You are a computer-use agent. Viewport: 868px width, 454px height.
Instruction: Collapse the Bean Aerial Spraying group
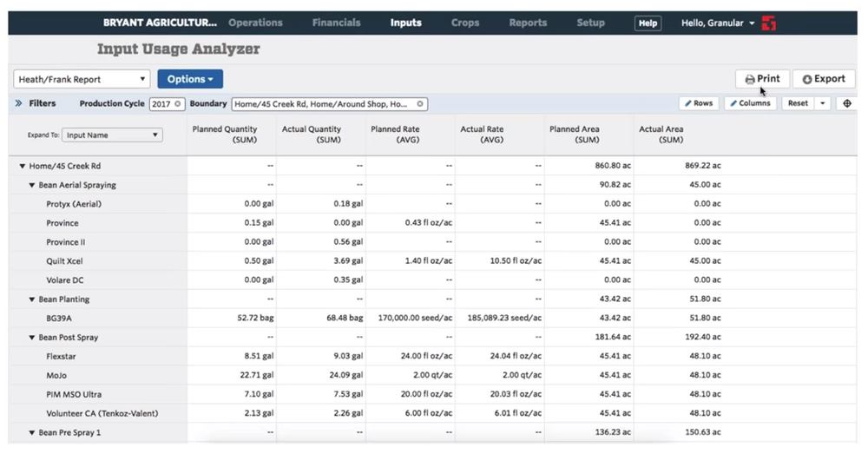coord(31,185)
